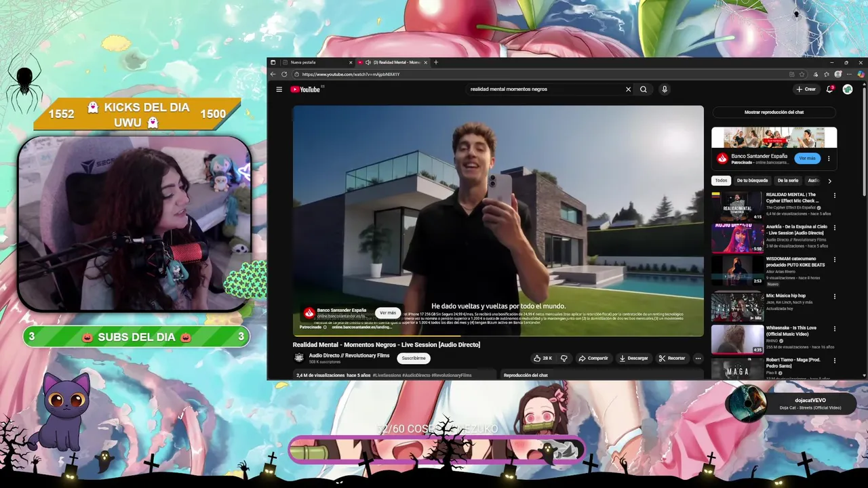The height and width of the screenshot is (488, 868).
Task: Go back in browser history
Action: 273,75
